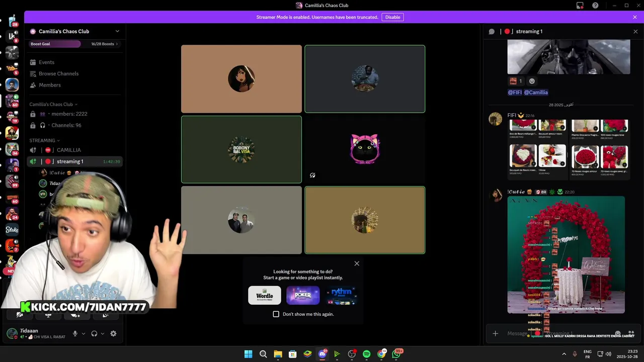Image resolution: width=644 pixels, height=362 pixels.
Task: Collapse the STREAMING category
Action: pyautogui.click(x=44, y=140)
